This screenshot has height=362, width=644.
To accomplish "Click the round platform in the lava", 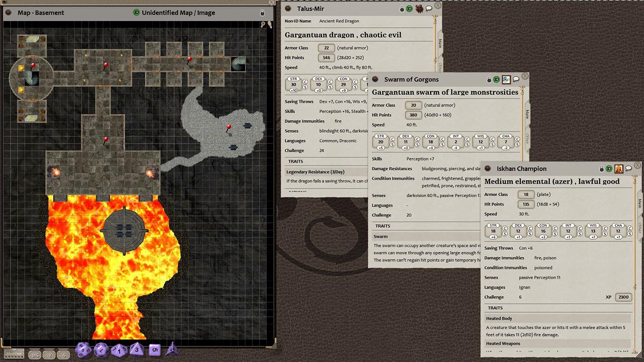I will tap(124, 231).
